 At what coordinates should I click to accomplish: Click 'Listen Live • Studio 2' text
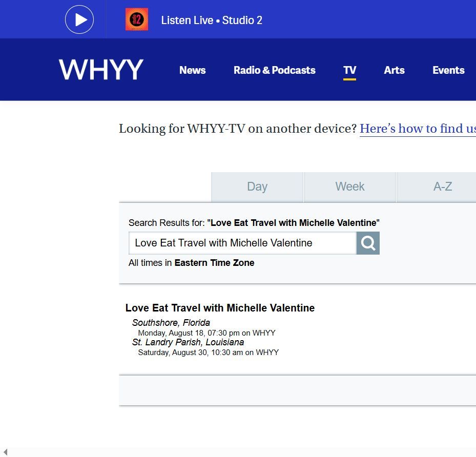pyautogui.click(x=212, y=20)
